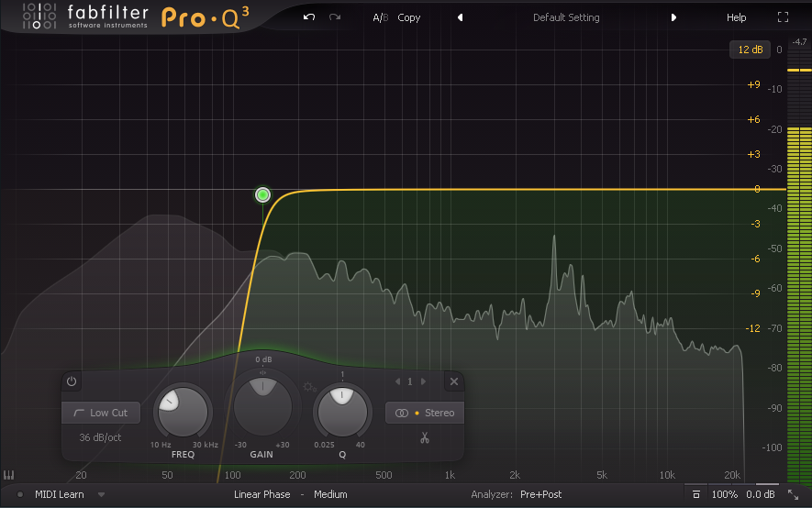Screen dimensions: 812x508
Task: Open the dynamic EQ gear settings
Action: tap(310, 387)
